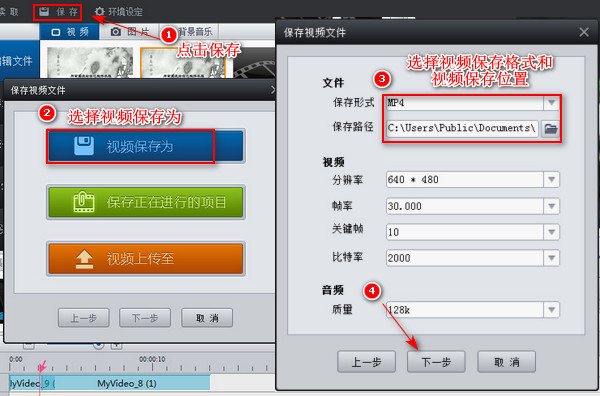Click Next Step (下一步) in left dialog
The image size is (600, 396).
click(145, 318)
